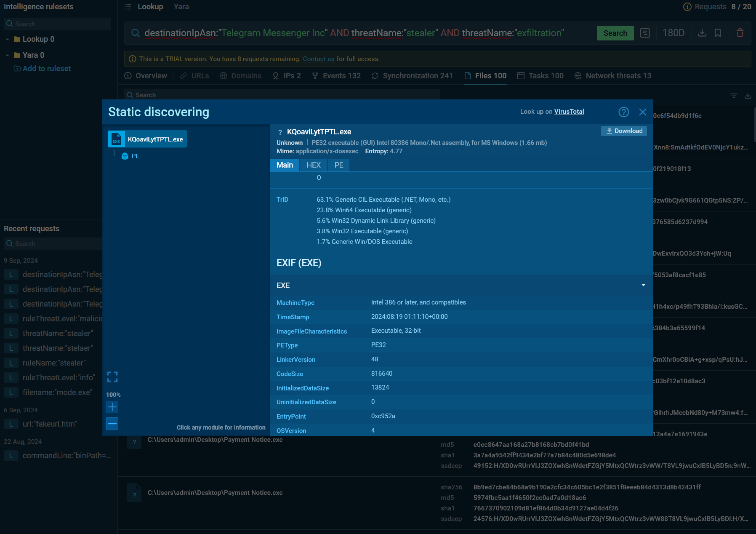756x534 pixels.
Task: Click the fullscreen expand icon in modal
Action: 112,377
